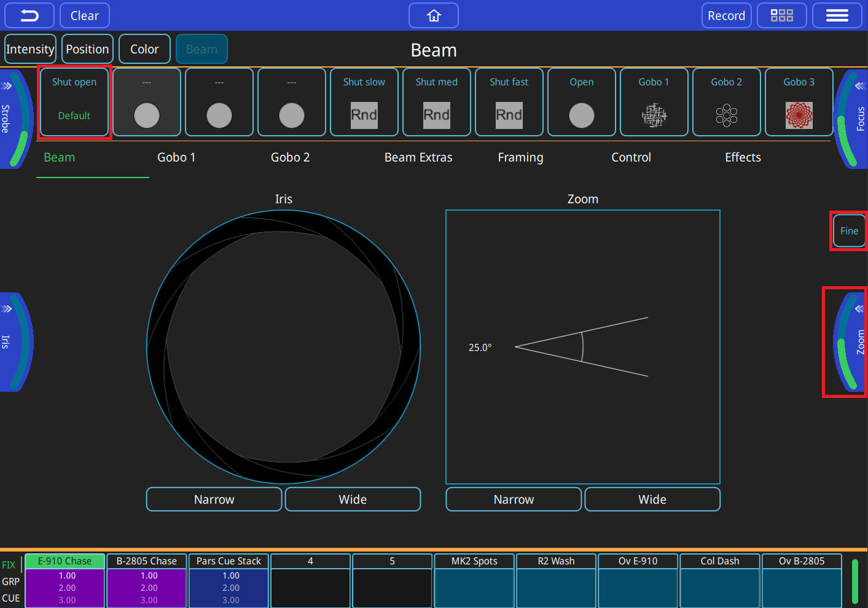Viewport: 868px width, 608px height.
Task: Toggle the Shut open Default palette
Action: [74, 102]
